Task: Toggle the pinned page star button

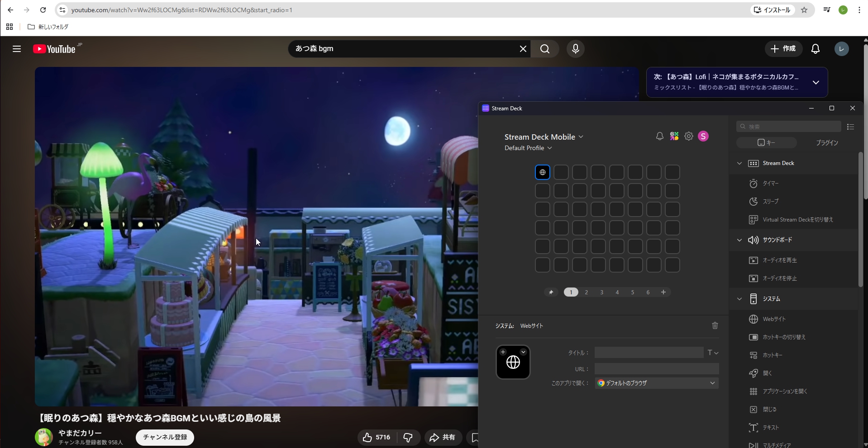Action: click(551, 292)
